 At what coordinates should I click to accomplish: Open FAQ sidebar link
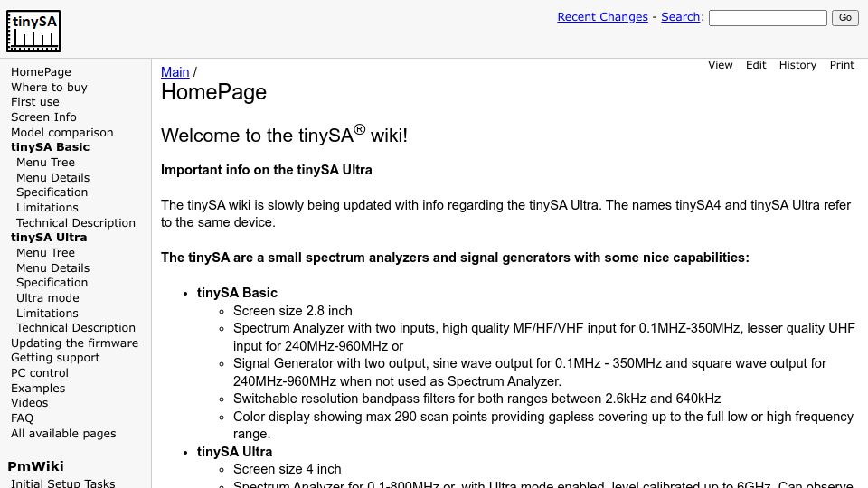click(x=22, y=418)
